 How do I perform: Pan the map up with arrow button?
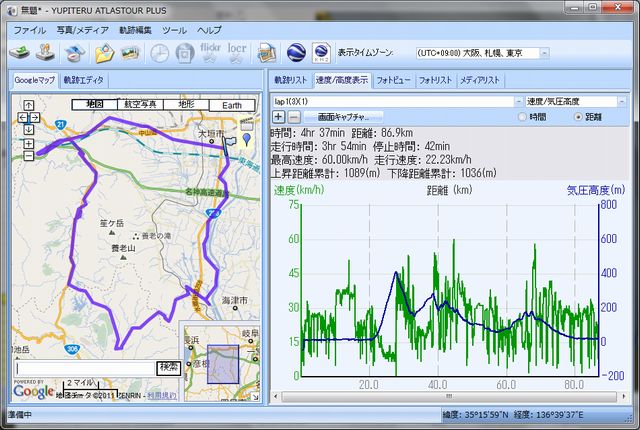tap(29, 106)
